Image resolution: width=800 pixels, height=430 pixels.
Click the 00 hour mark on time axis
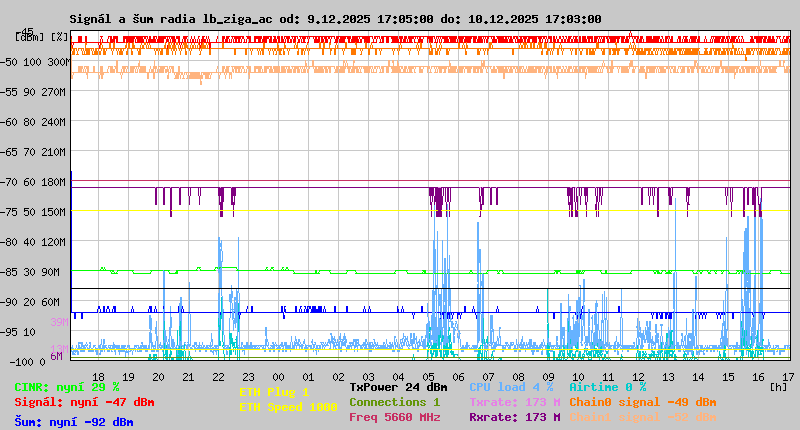click(x=278, y=376)
